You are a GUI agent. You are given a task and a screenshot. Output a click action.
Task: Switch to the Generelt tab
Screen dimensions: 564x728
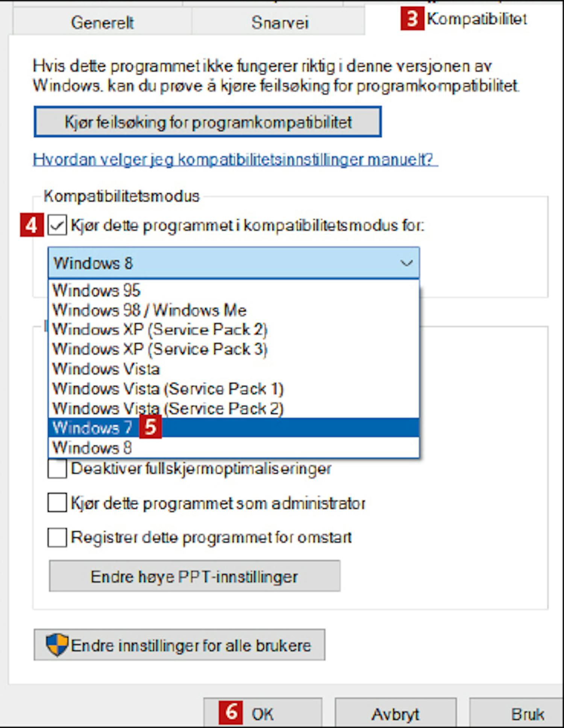click(102, 22)
